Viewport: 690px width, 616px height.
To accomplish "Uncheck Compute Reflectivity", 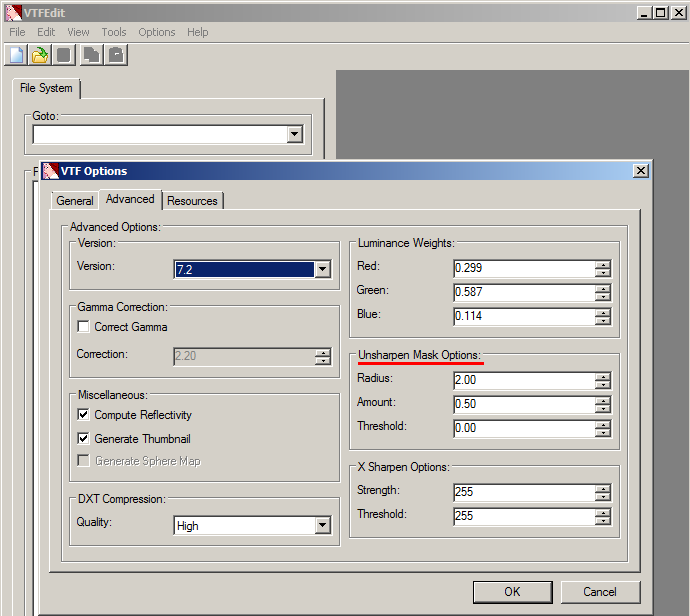I will [x=84, y=415].
